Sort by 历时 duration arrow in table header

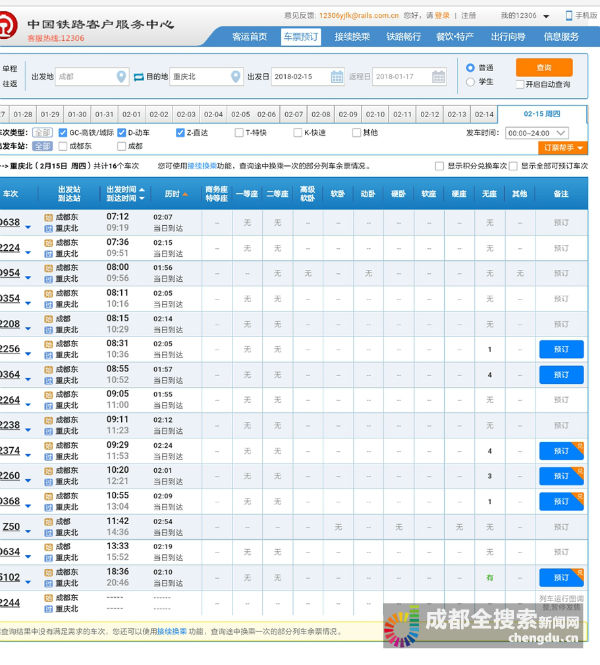pos(182,193)
